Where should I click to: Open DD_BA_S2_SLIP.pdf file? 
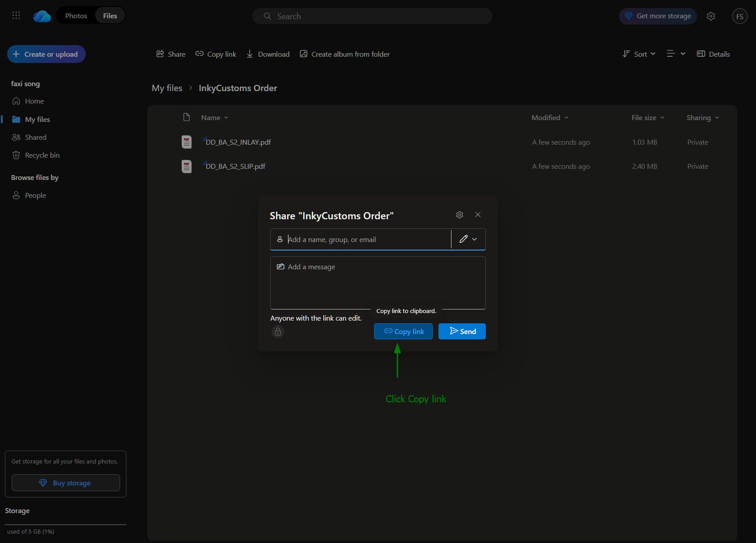click(235, 166)
